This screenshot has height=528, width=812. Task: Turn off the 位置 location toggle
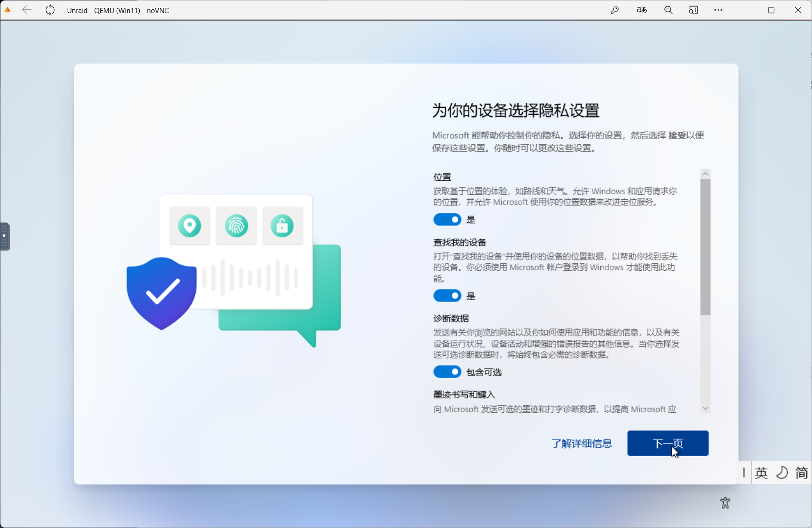(x=447, y=219)
